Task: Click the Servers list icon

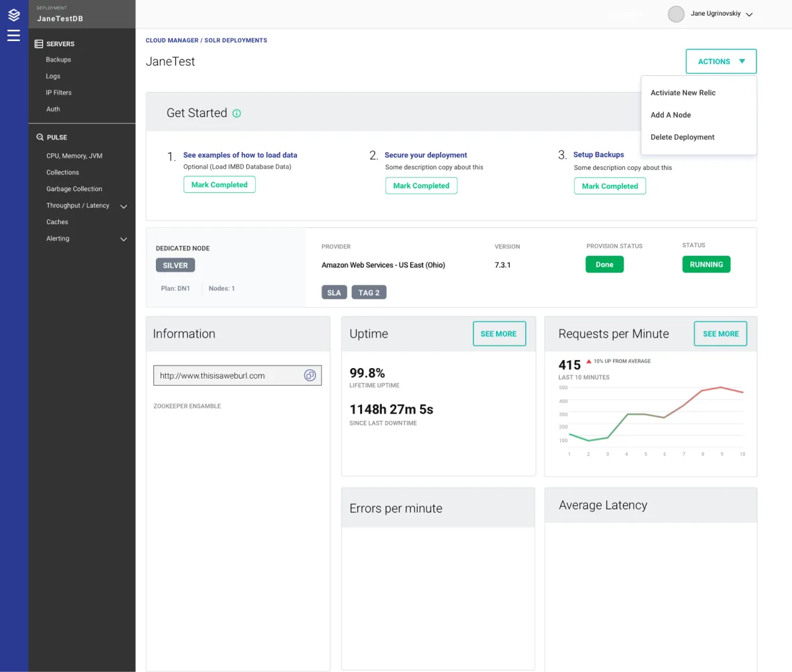Action: (x=38, y=44)
